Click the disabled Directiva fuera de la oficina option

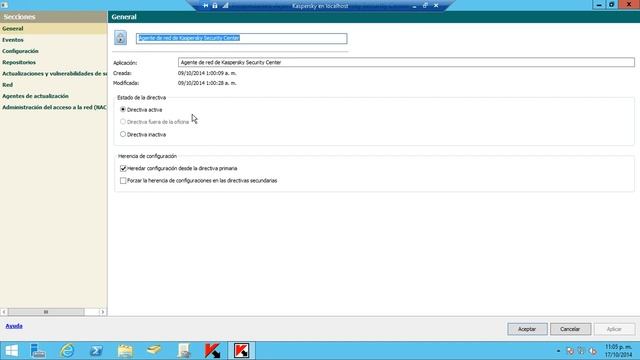[x=123, y=122]
